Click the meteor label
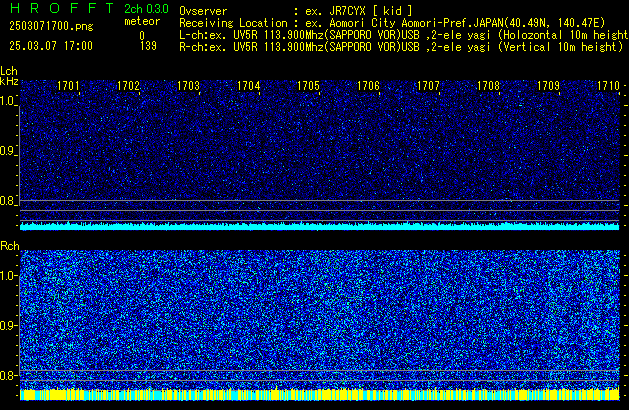This screenshot has width=629, height=410. click(142, 21)
